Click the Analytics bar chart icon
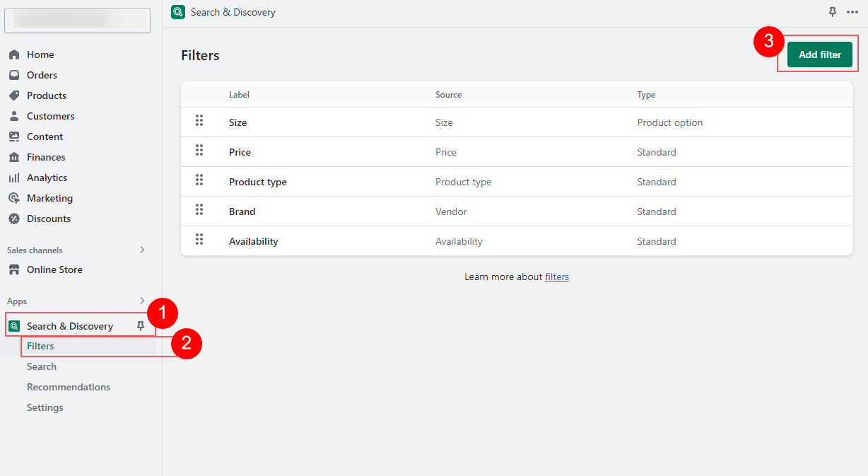Screen dimensions: 868x476 coord(14,178)
